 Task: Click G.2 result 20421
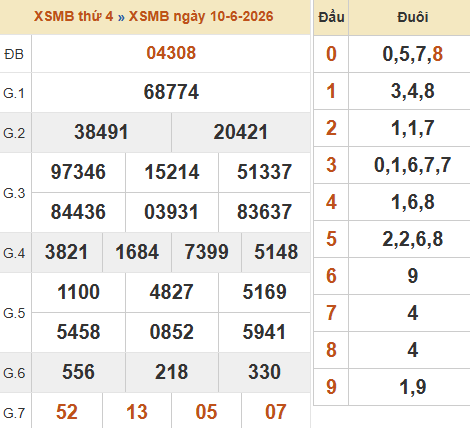(x=241, y=132)
